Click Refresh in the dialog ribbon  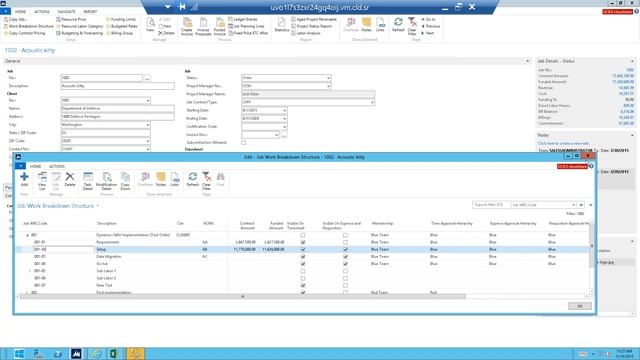click(193, 179)
